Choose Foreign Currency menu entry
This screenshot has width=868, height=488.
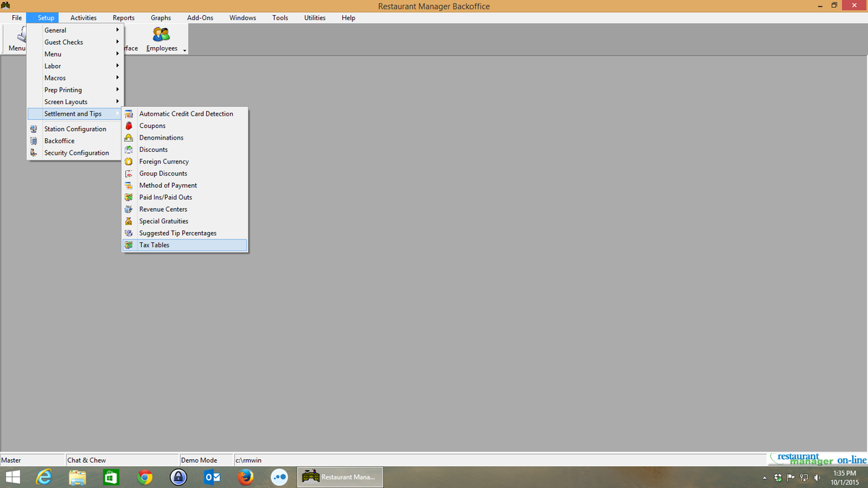click(x=184, y=161)
